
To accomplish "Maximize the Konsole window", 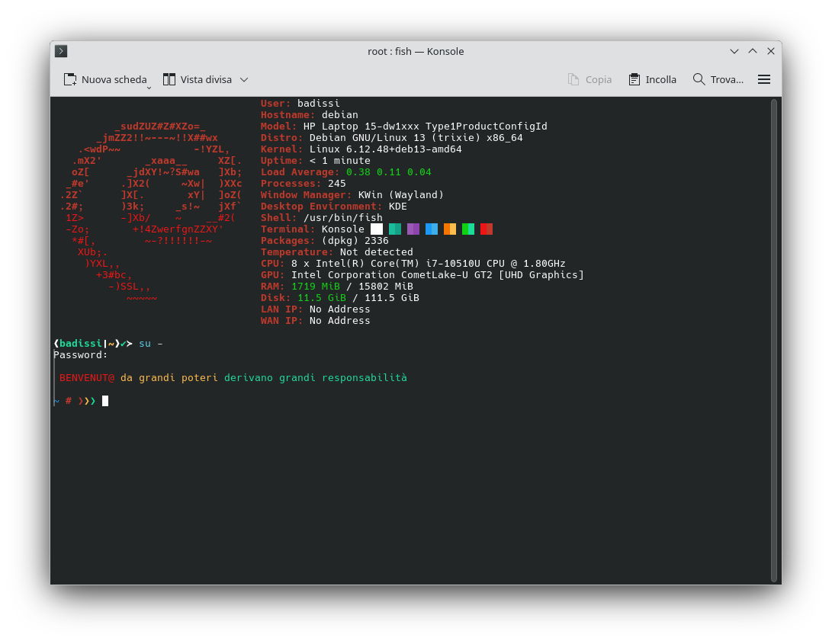I will pyautogui.click(x=753, y=51).
